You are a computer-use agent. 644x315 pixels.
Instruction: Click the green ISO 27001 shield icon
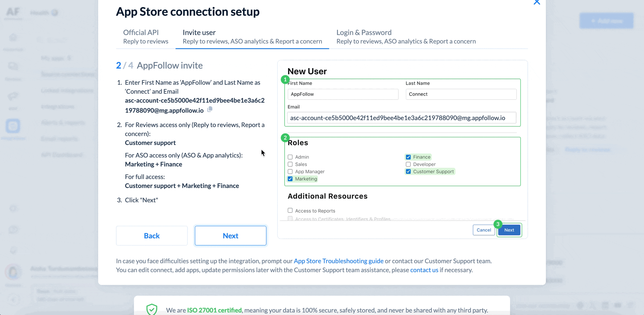click(152, 310)
